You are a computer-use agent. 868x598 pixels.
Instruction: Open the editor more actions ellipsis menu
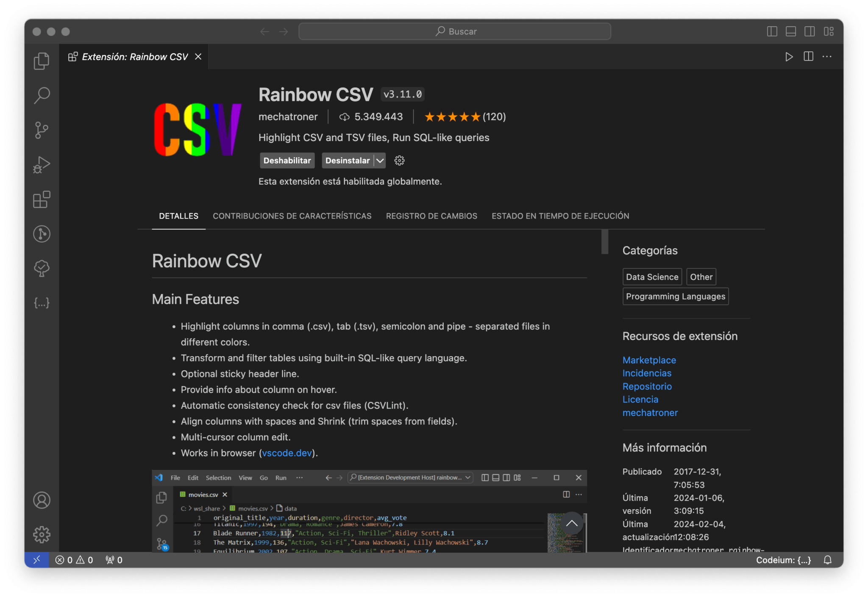pos(827,56)
